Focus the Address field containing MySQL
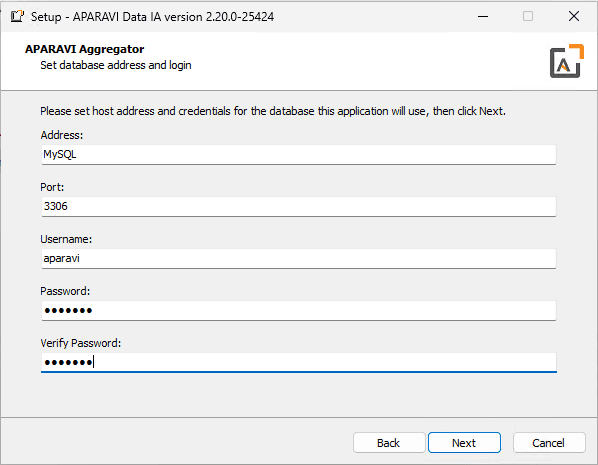Viewport: 598px width, 465px height. (x=299, y=154)
